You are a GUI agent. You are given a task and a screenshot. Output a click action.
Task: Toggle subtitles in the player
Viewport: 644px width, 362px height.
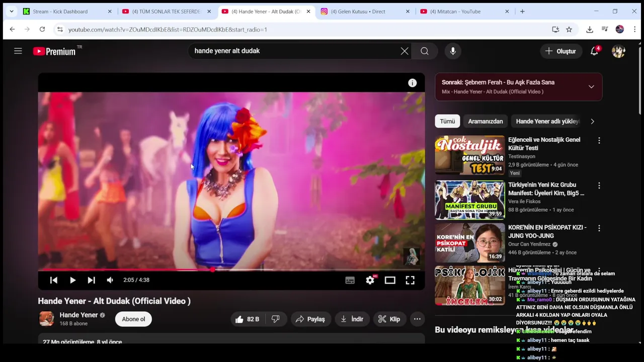[x=350, y=280]
